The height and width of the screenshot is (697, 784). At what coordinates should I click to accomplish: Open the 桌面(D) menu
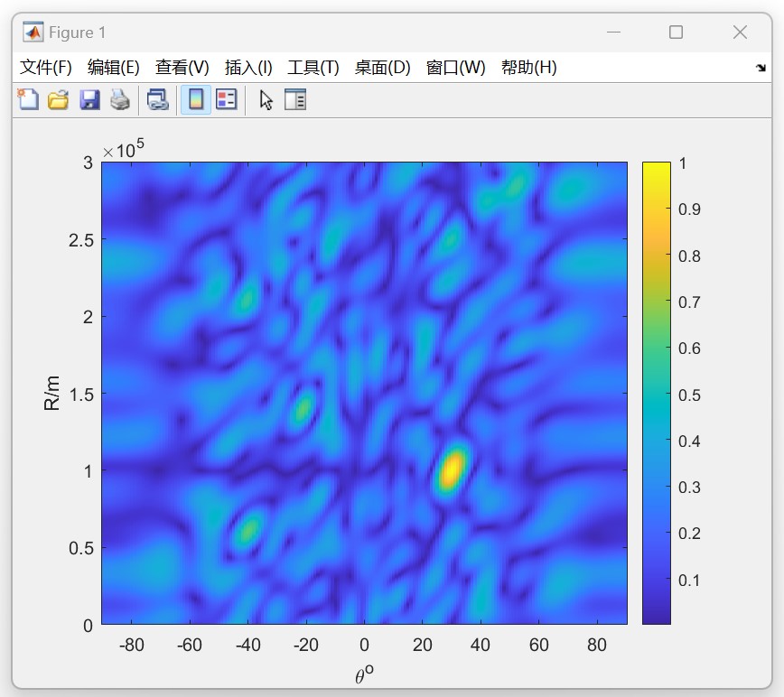382,68
